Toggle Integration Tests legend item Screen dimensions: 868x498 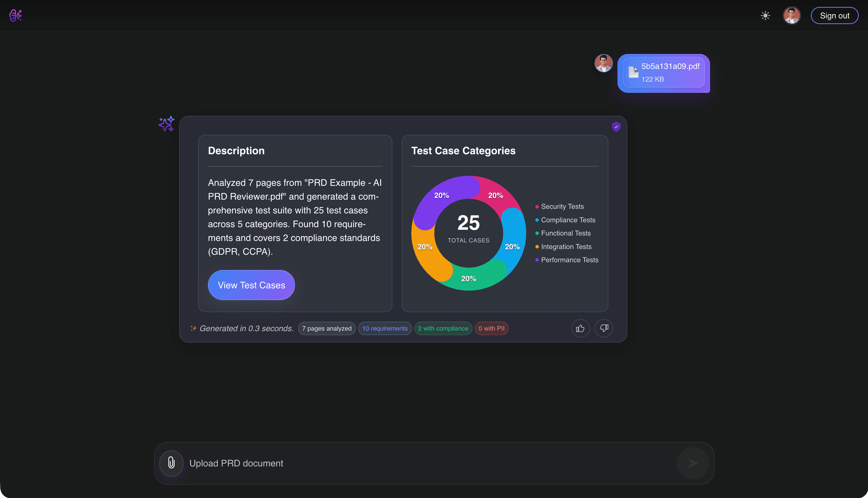[x=563, y=247]
